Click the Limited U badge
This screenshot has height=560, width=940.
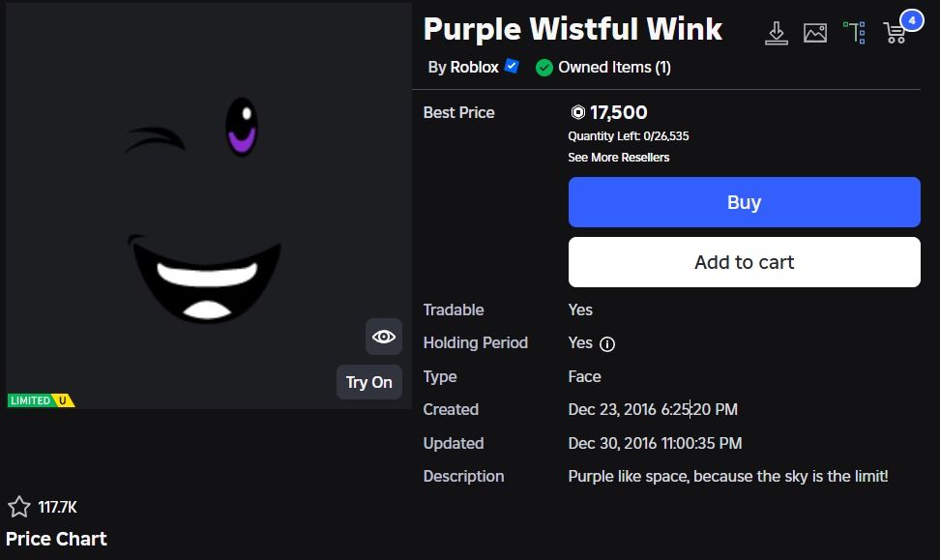click(x=42, y=400)
